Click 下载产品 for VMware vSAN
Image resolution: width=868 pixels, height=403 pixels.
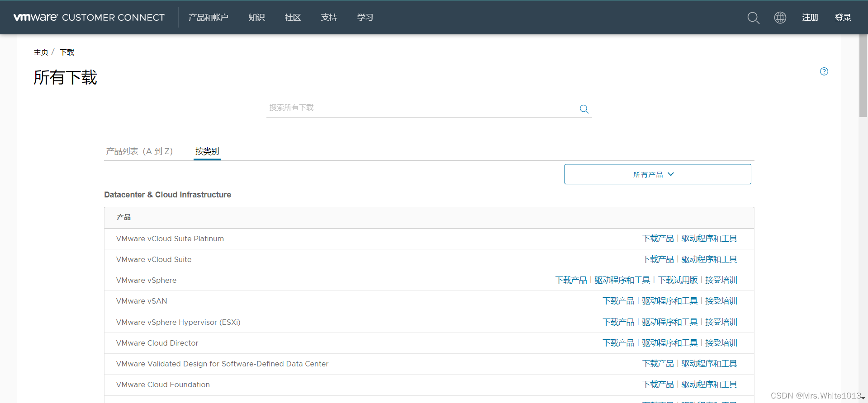click(x=618, y=301)
